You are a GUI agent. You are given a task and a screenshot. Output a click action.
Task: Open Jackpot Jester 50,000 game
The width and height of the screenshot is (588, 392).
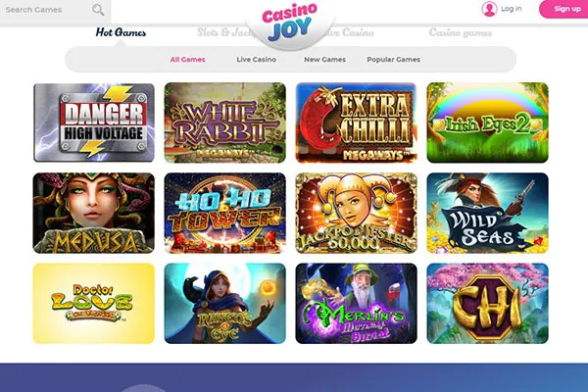click(357, 213)
